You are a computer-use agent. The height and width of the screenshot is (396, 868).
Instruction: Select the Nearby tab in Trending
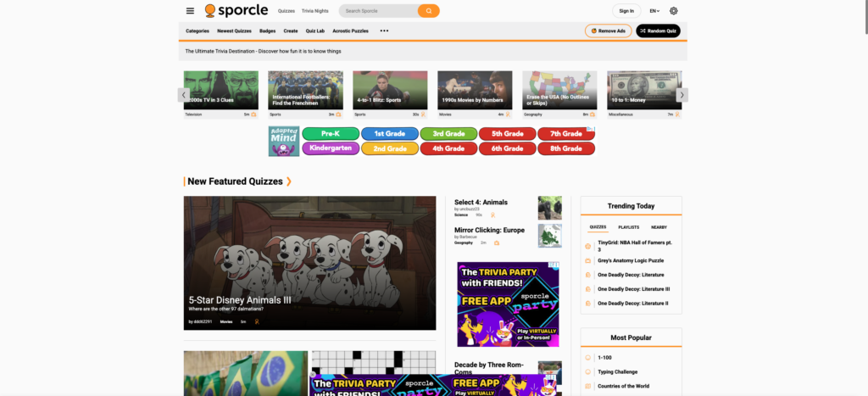pos(659,227)
